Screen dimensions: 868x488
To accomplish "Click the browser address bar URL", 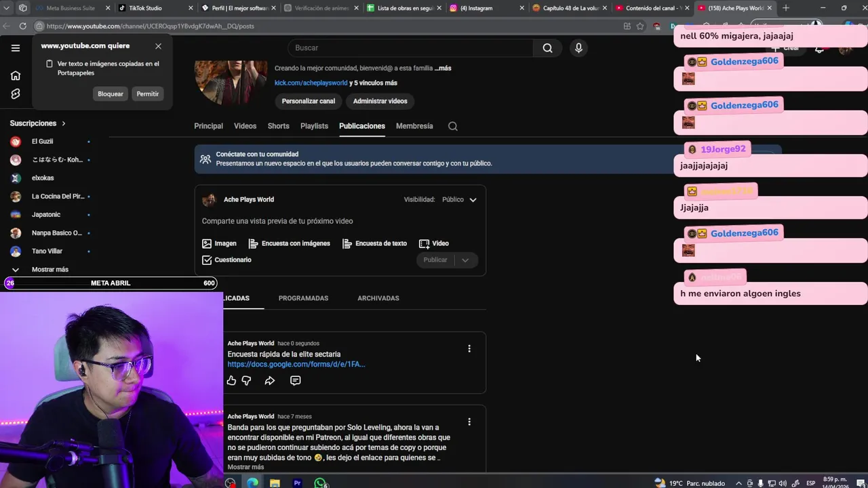I will [151, 26].
